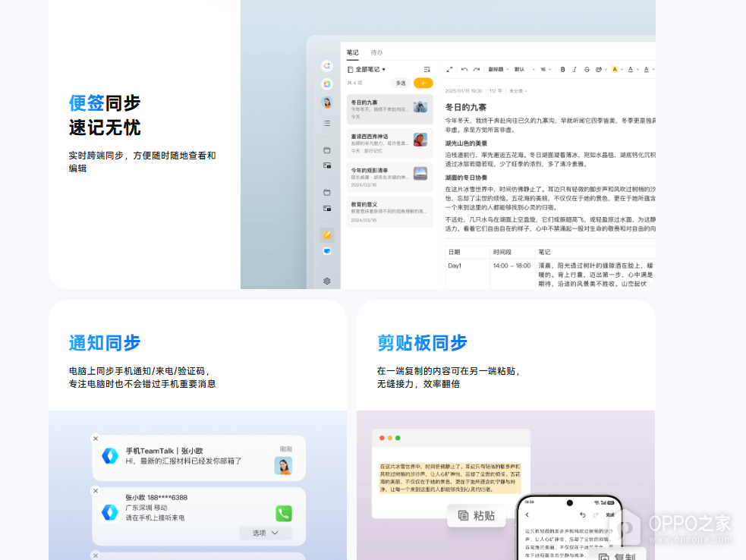Tap 完成 on the phone note editor
Image resolution: width=746 pixels, height=560 pixels.
(x=610, y=514)
